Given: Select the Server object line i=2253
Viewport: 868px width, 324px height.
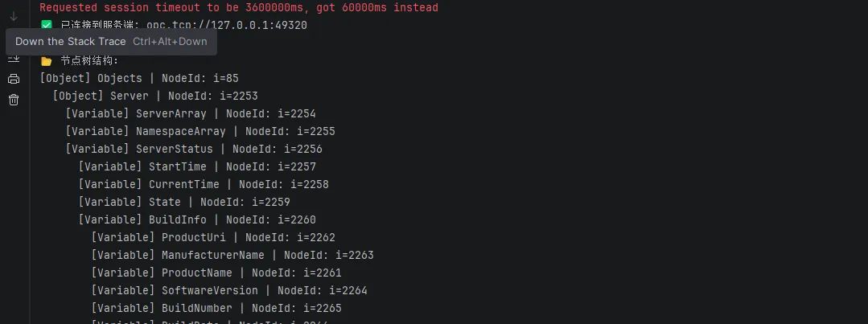Looking at the screenshot, I should coord(155,96).
